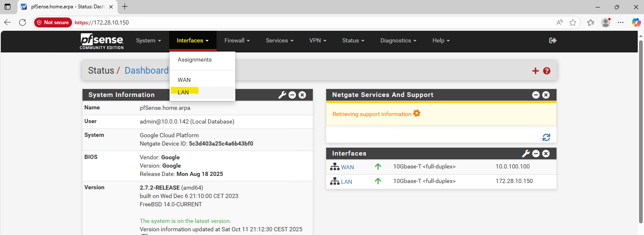Open the Help dropdown menu
This screenshot has width=644, height=235.
441,40
